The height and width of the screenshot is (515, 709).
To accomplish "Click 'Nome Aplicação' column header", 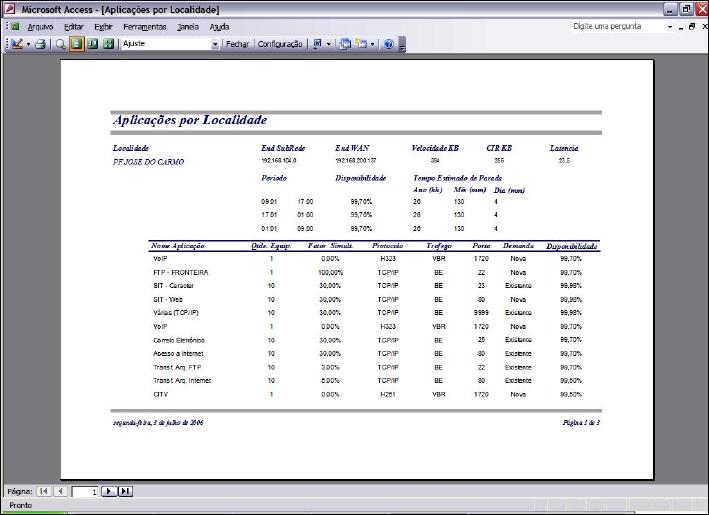I will pyautogui.click(x=178, y=246).
